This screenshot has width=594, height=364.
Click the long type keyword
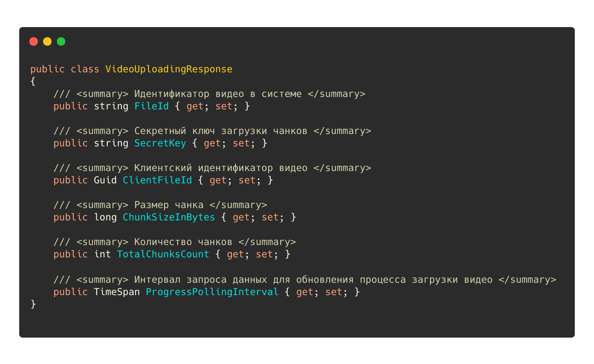tap(105, 217)
